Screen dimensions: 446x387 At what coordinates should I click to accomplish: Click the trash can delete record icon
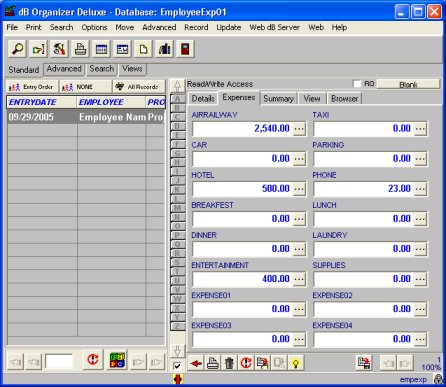pyautogui.click(x=229, y=363)
